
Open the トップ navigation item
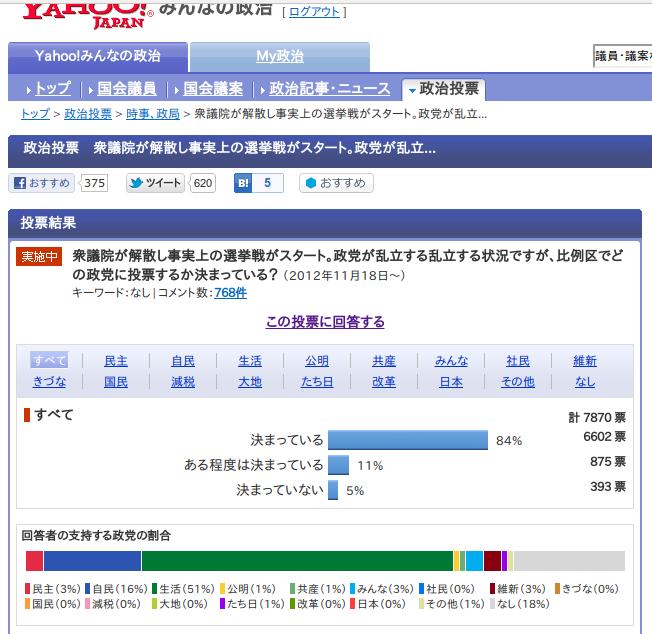(46, 89)
